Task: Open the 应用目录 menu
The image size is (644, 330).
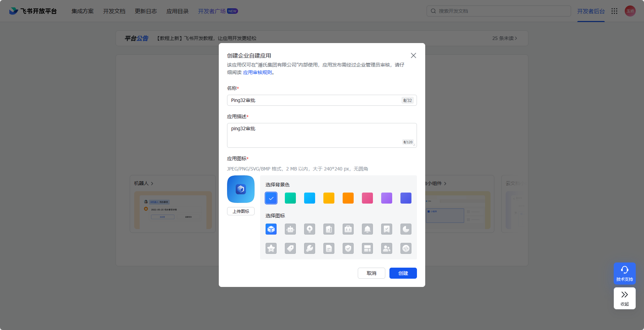Action: tap(178, 11)
